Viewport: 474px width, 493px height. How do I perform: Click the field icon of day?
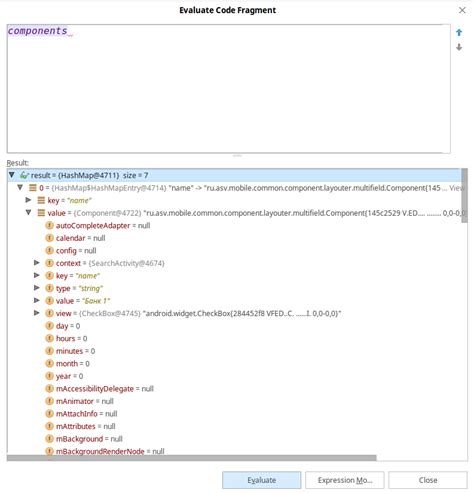(49, 326)
